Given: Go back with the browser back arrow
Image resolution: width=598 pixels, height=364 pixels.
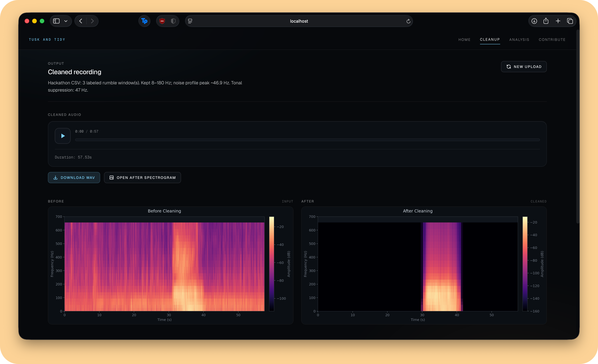Looking at the screenshot, I should point(81,21).
